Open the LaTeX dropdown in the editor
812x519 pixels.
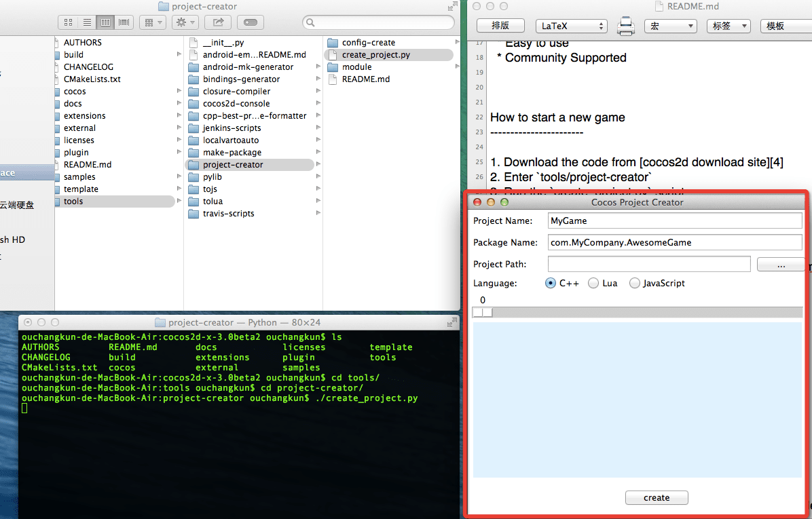pyautogui.click(x=571, y=26)
